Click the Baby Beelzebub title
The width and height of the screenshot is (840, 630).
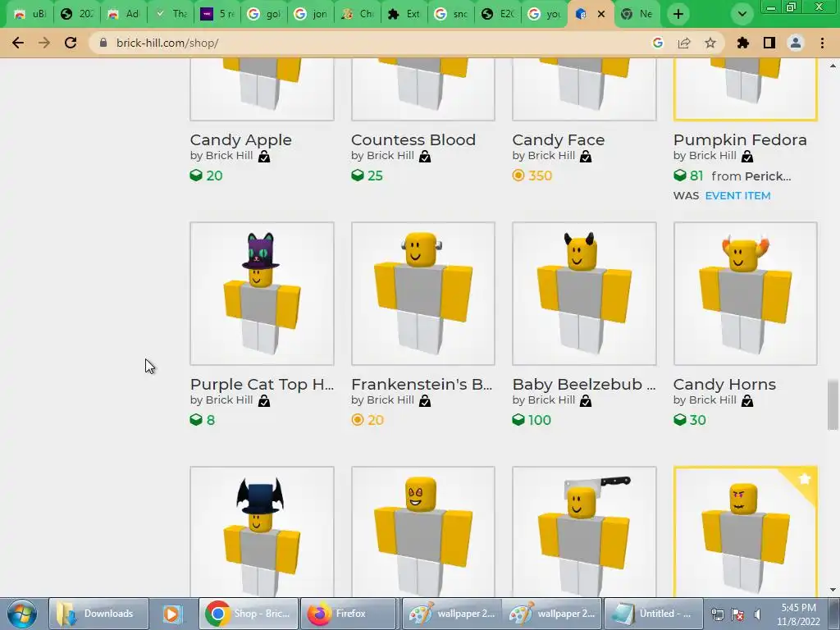pyautogui.click(x=584, y=384)
